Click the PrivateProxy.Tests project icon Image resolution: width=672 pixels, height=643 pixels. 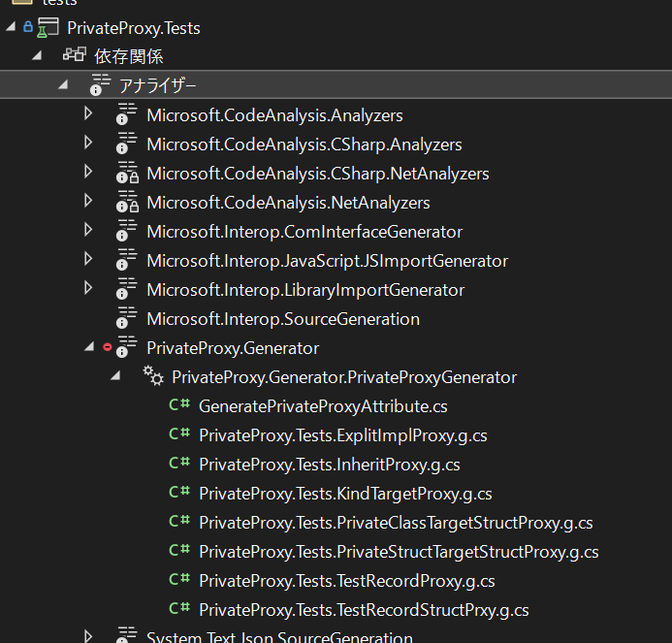tap(48, 28)
